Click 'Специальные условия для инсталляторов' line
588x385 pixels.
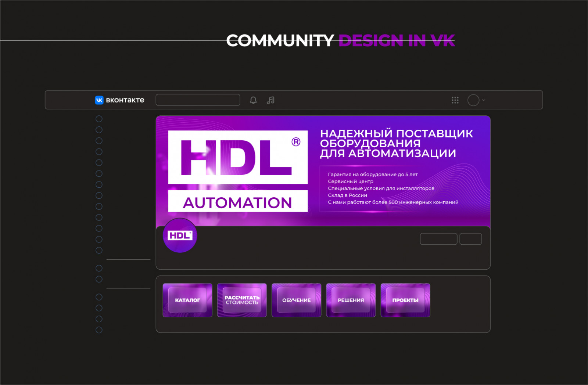(381, 188)
